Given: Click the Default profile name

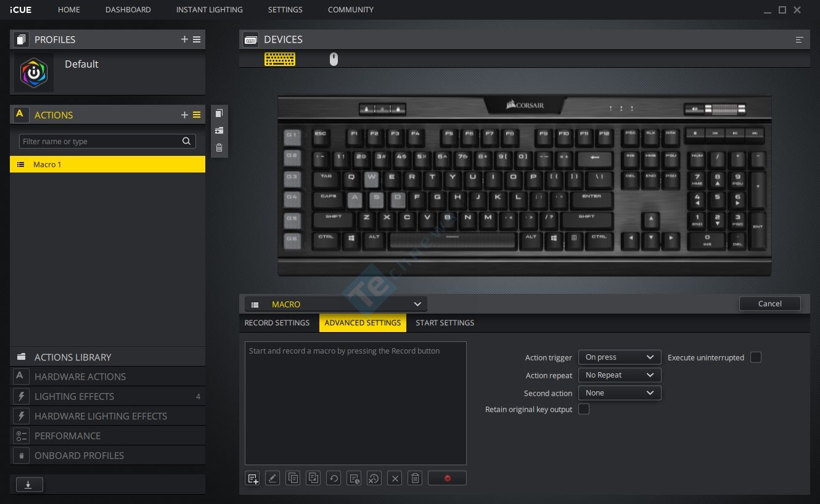Looking at the screenshot, I should 81,64.
